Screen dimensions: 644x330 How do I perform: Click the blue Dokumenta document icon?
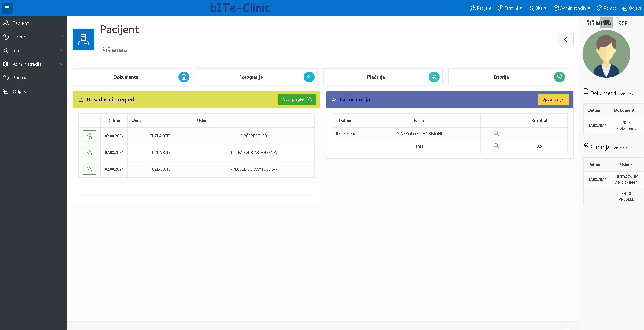click(x=184, y=77)
